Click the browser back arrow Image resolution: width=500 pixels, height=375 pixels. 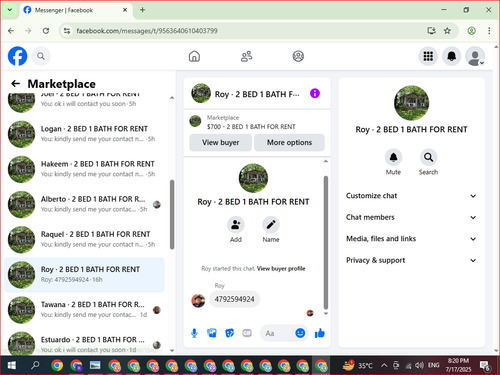point(11,31)
